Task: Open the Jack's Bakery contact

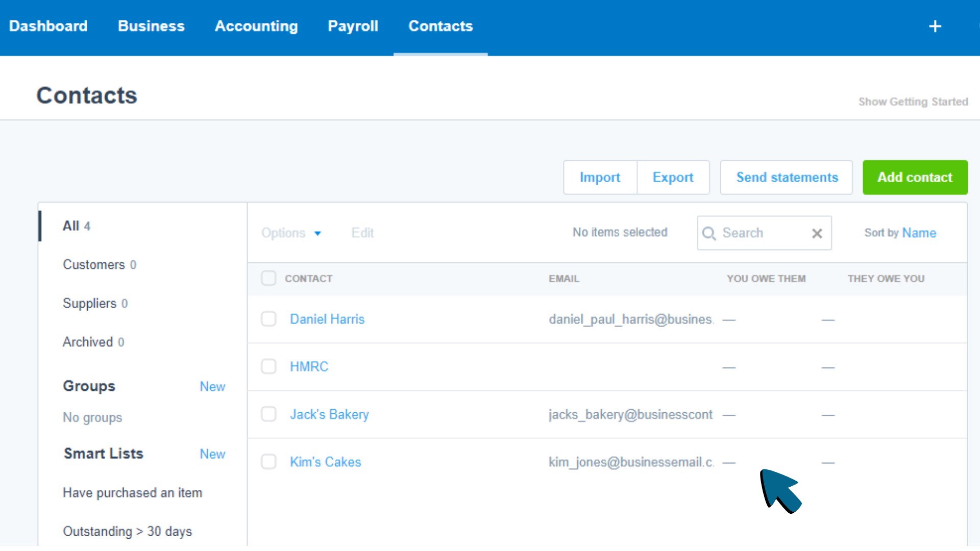Action: click(329, 414)
